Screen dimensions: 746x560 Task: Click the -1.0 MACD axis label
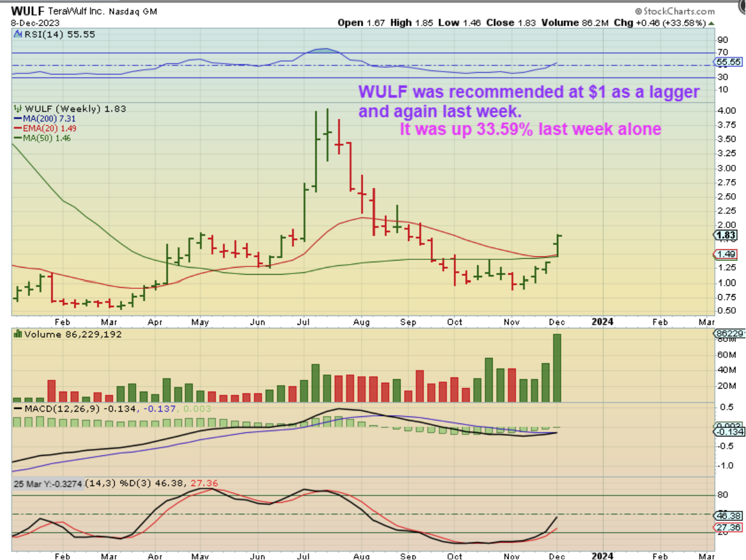click(x=724, y=465)
